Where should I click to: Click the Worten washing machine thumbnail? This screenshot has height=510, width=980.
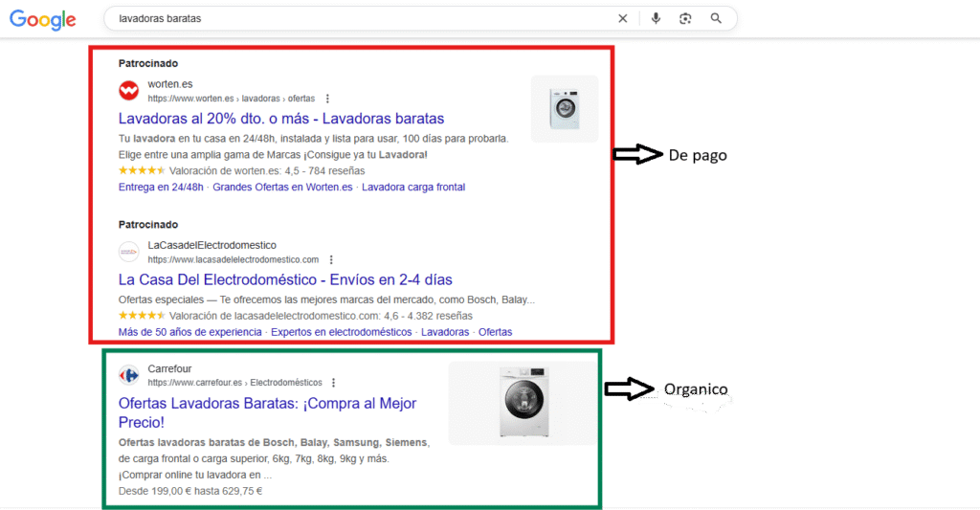click(x=565, y=109)
